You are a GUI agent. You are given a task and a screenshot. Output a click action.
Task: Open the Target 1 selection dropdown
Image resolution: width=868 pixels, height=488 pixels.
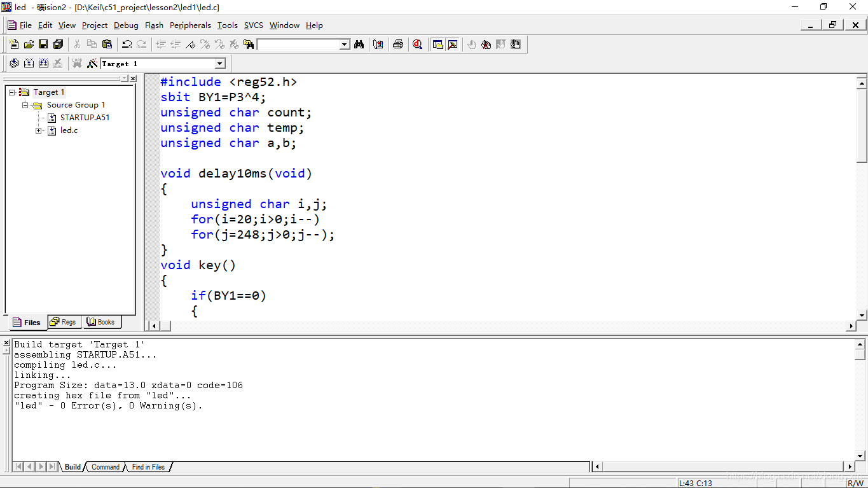tap(220, 64)
